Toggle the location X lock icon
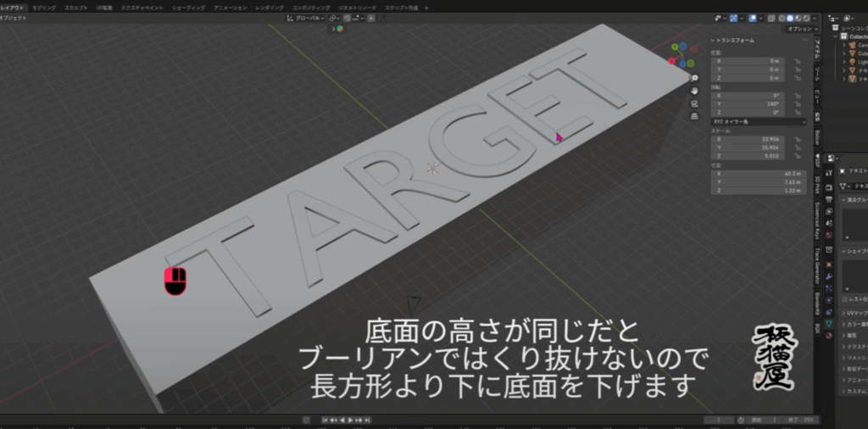Image resolution: width=868 pixels, height=429 pixels. point(798,61)
